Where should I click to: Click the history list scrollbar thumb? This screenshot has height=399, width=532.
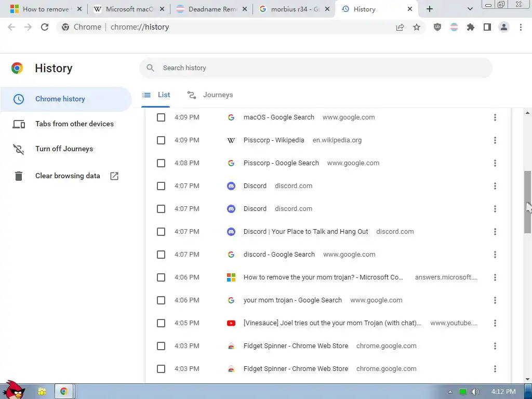point(527,202)
